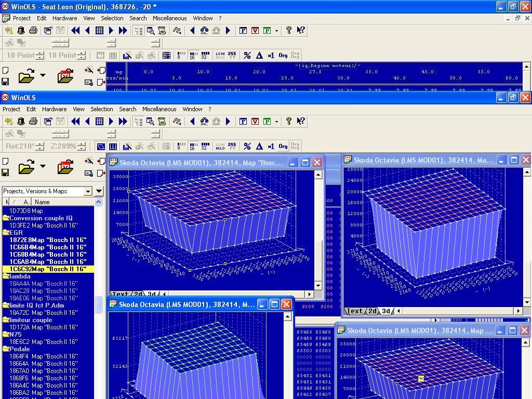Image resolution: width=532 pixels, height=399 pixels.
Task: Toggle the Org original view in front WinOLS toolbar
Action: tap(283, 146)
